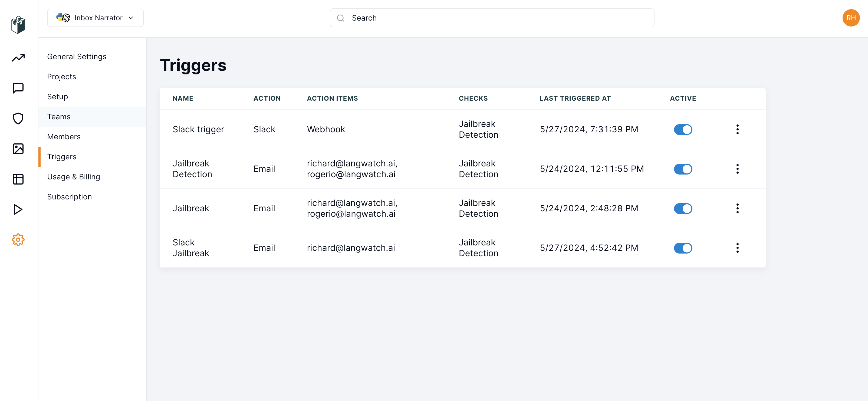The image size is (868, 401).
Task: Click the RH user avatar
Action: point(851,18)
